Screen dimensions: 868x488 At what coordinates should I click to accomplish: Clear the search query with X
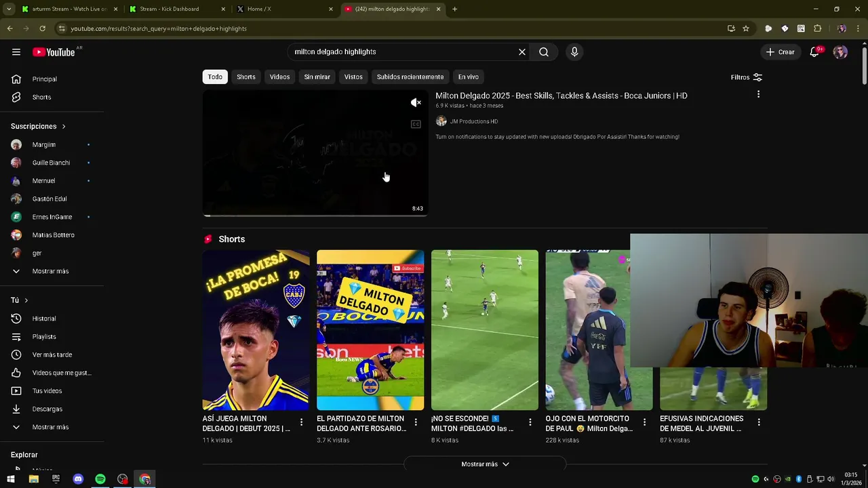522,52
